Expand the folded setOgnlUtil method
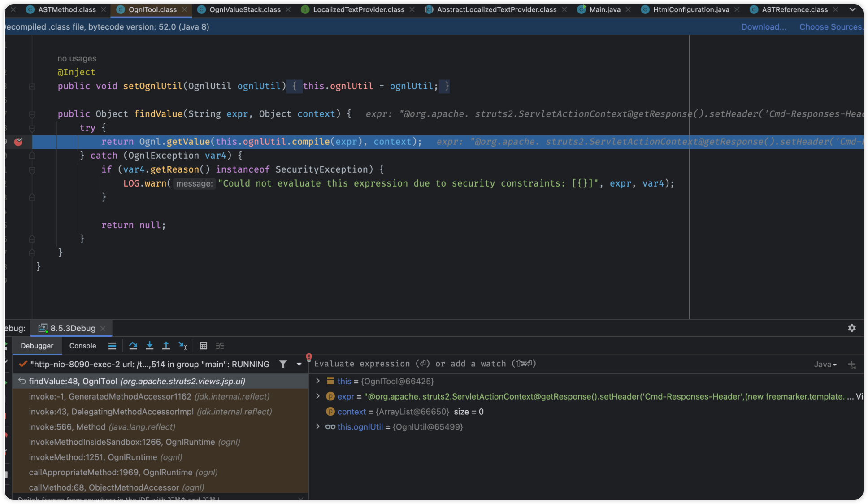The image size is (868, 504). pos(32,86)
